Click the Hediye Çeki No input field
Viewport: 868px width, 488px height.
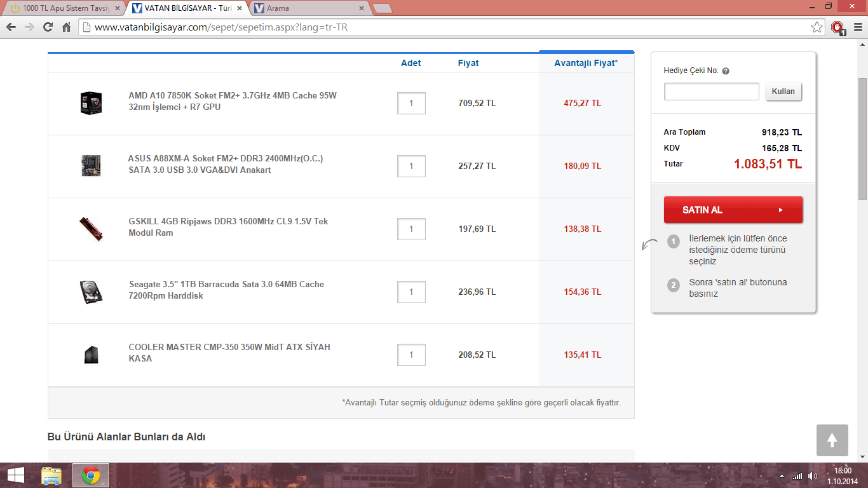[x=712, y=91]
